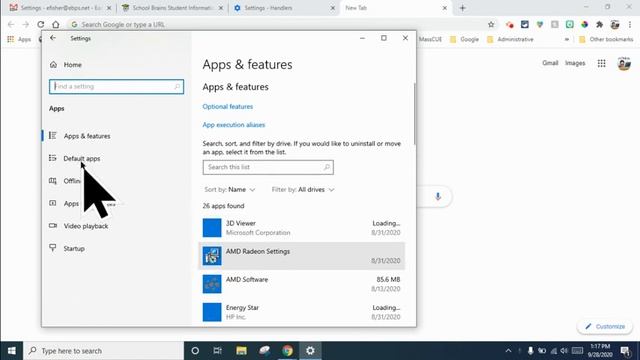Open Settings gear on the taskbar

310,351
